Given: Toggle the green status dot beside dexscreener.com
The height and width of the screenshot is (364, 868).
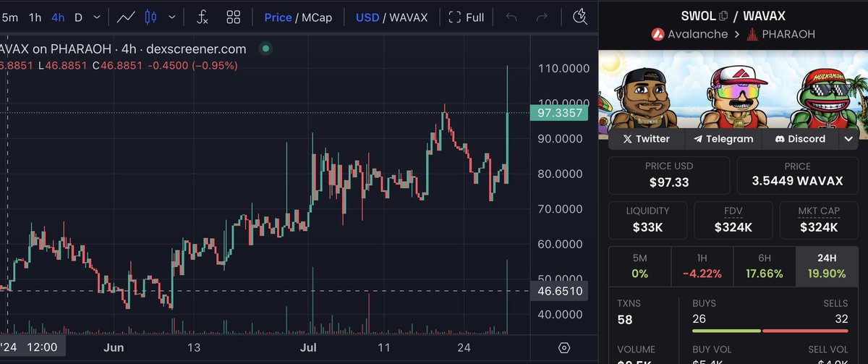Looking at the screenshot, I should (265, 49).
